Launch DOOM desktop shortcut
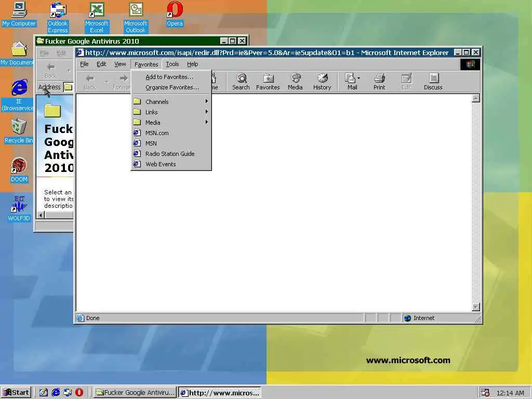Image resolution: width=532 pixels, height=399 pixels. [x=19, y=170]
